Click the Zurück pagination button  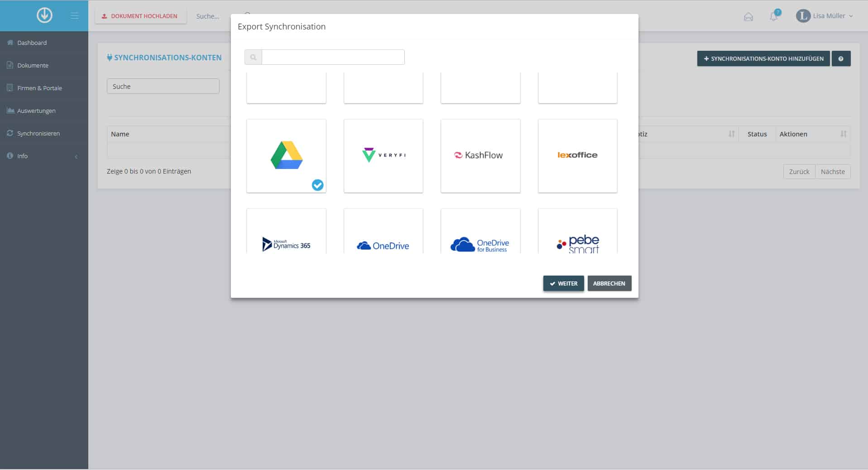(799, 171)
